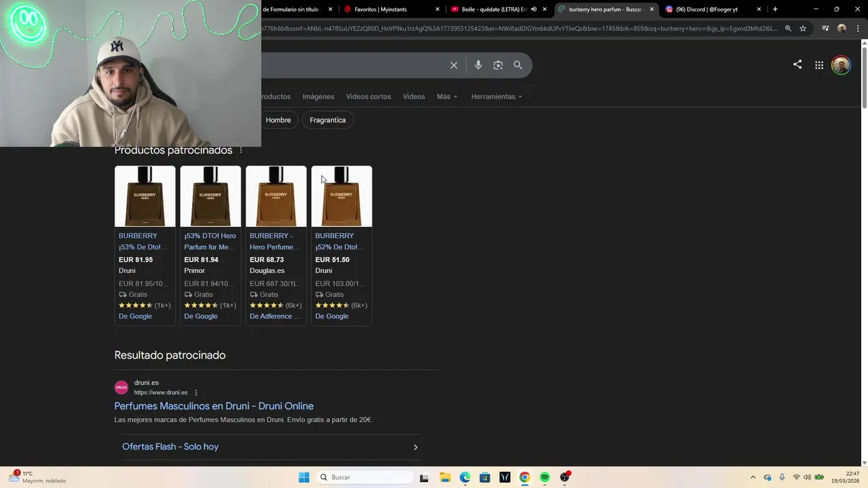Click the magnifying glass search button

[x=518, y=65]
